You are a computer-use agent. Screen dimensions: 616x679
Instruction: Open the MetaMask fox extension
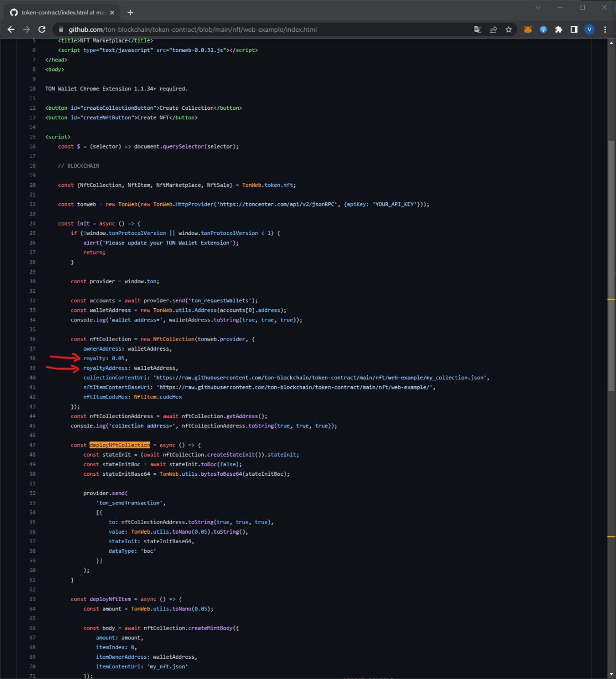click(528, 30)
